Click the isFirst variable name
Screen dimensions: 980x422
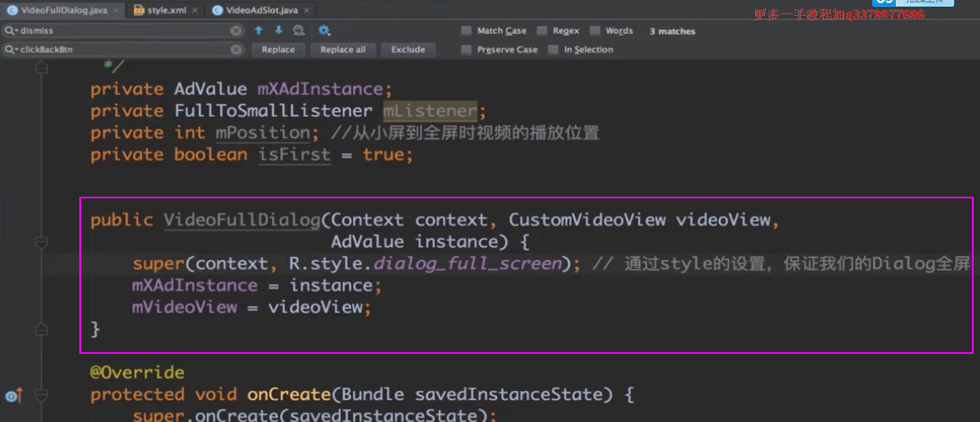[294, 154]
